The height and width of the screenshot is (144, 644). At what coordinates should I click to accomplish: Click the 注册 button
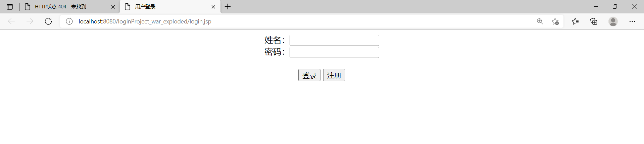tap(334, 75)
